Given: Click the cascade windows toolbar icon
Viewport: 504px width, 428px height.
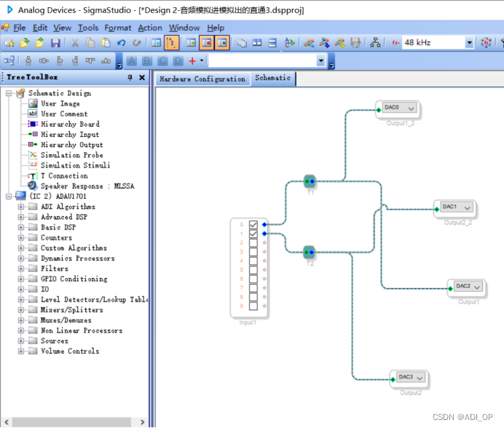Looking at the screenshot, I should [241, 43].
